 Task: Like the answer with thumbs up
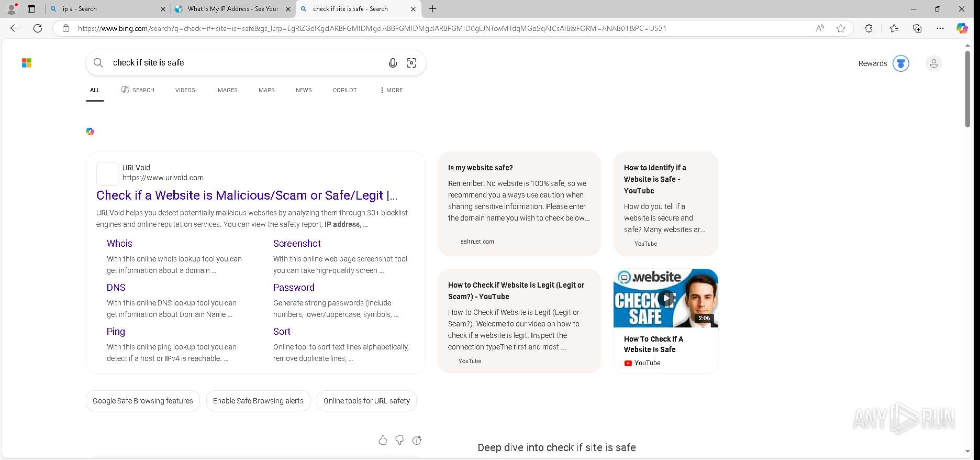[x=383, y=440]
